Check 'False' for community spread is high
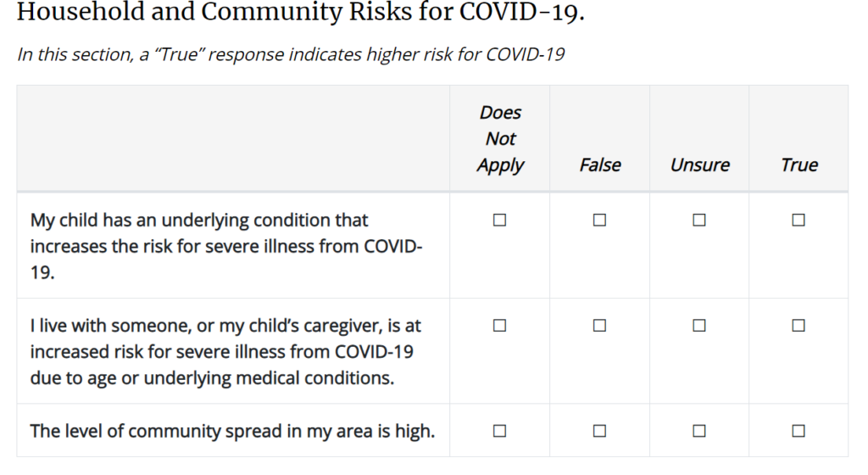868x475 pixels. point(599,431)
